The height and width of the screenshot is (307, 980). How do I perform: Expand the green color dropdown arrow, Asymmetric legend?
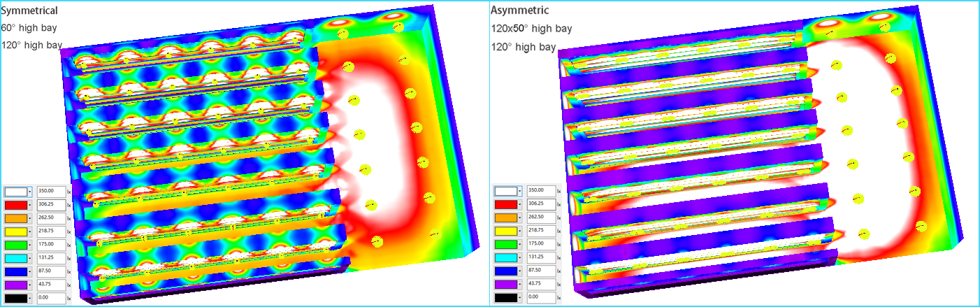pyautogui.click(x=521, y=244)
